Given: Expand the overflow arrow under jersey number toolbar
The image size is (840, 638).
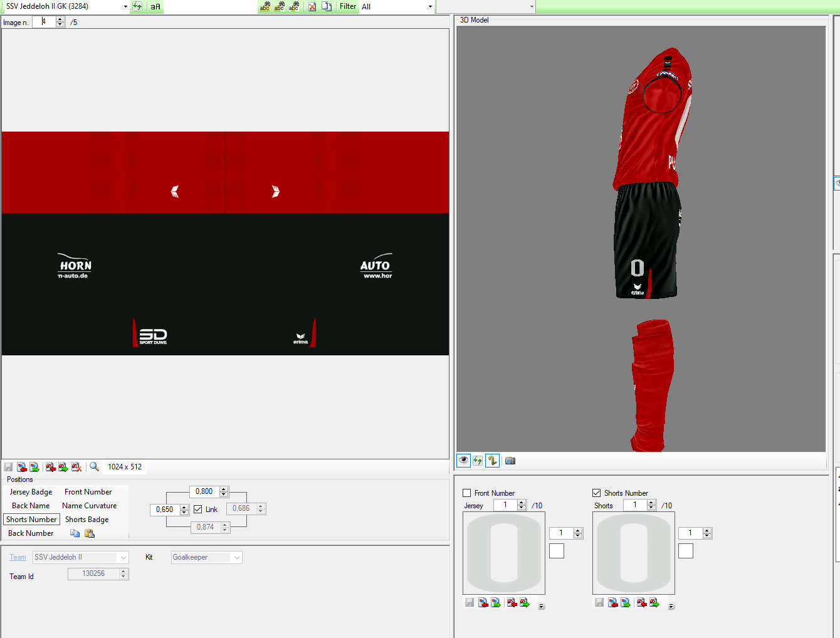Looking at the screenshot, I should [542, 606].
